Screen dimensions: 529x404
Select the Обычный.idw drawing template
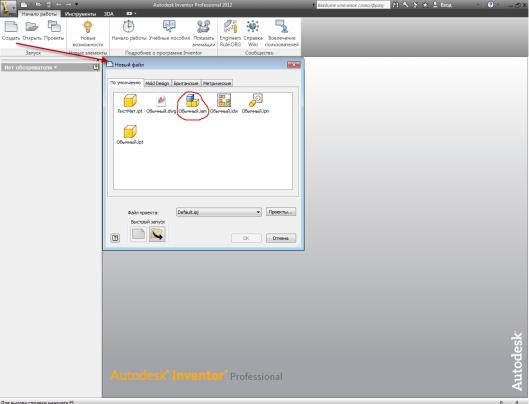(x=224, y=104)
